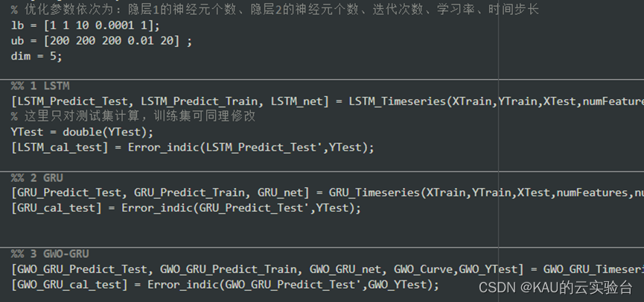The width and height of the screenshot is (644, 302).
Task: Click Error_indic in the GWO_GRU_cal_test line
Action: [x=183, y=285]
